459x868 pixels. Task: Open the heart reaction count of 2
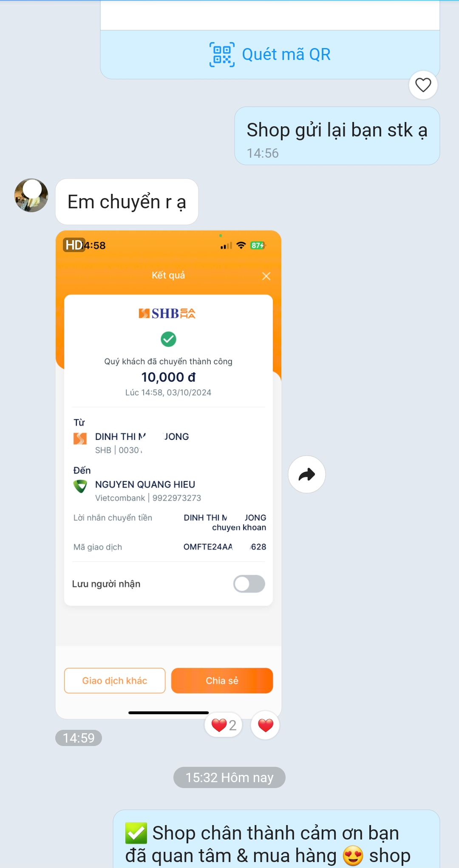224,725
